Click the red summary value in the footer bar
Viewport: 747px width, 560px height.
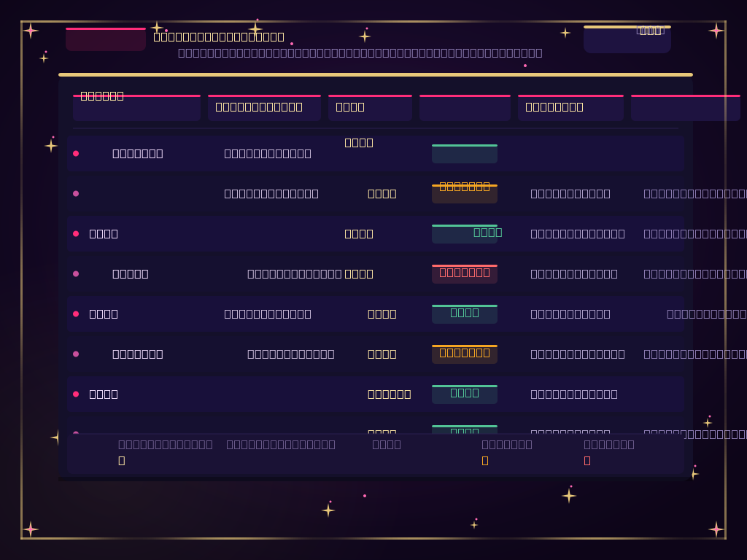pos(587,461)
